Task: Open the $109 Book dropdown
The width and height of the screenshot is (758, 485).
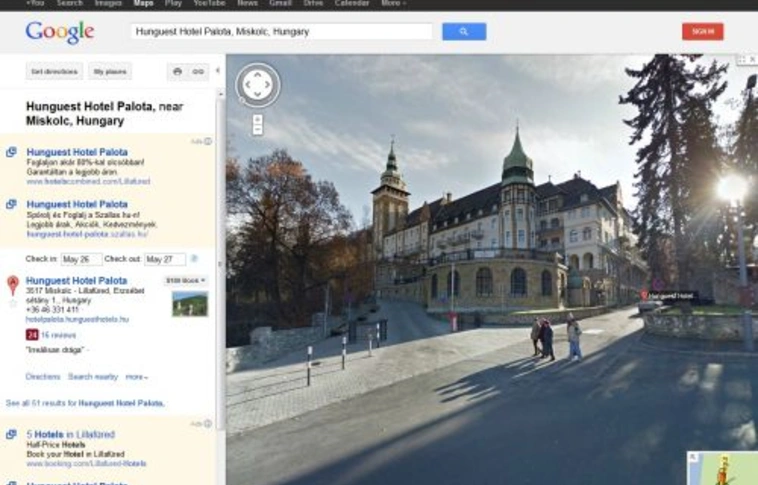Action: [x=186, y=280]
